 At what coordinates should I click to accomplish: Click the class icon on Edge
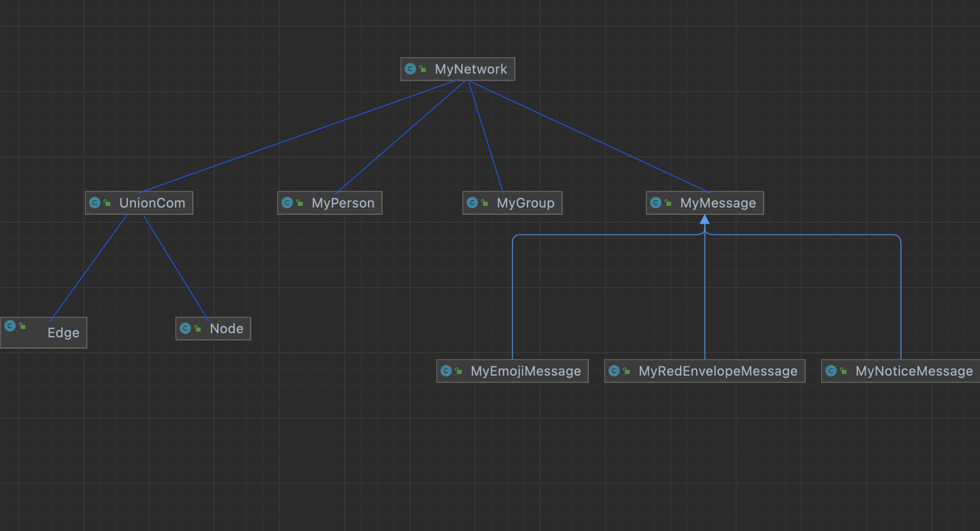pos(10,326)
